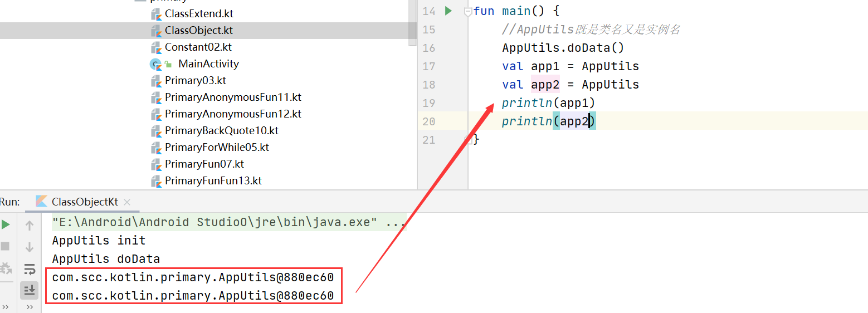The width and height of the screenshot is (868, 313).
Task: Click 'AppUtils init' console output
Action: (x=99, y=241)
